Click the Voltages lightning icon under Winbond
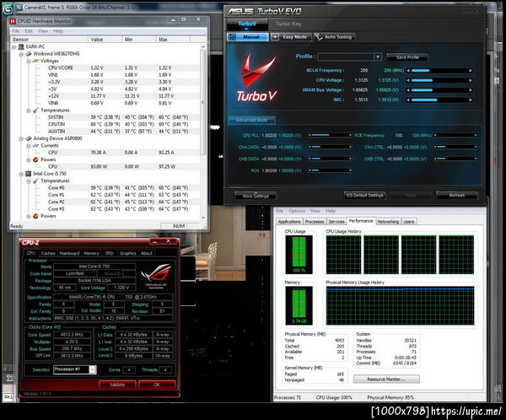The height and width of the screenshot is (420, 506). (x=35, y=61)
